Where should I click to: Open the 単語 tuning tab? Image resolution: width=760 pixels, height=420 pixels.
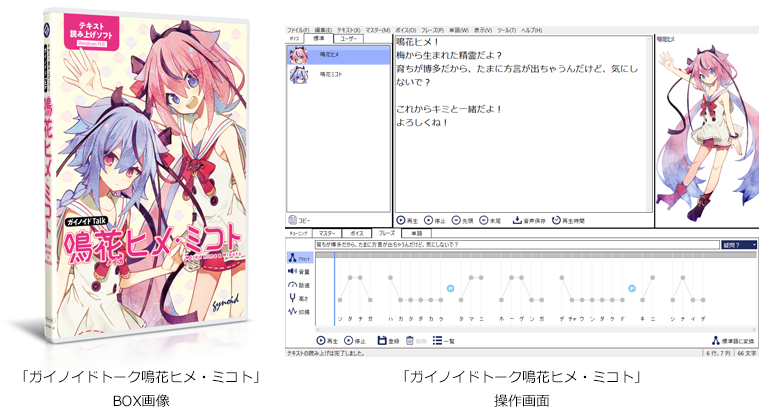point(416,233)
